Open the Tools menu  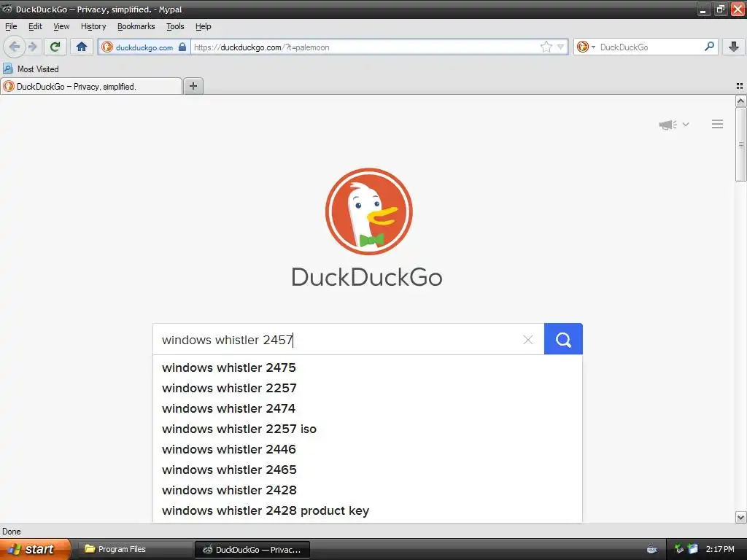click(x=175, y=27)
